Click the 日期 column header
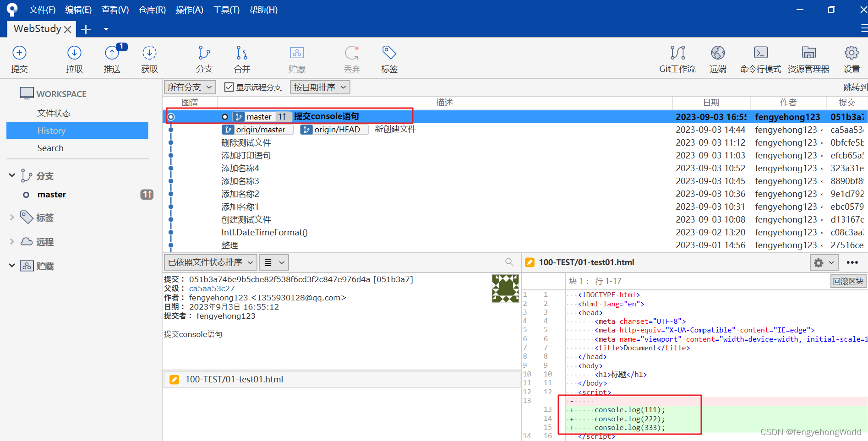Viewport: 868px width, 441px height. (711, 103)
